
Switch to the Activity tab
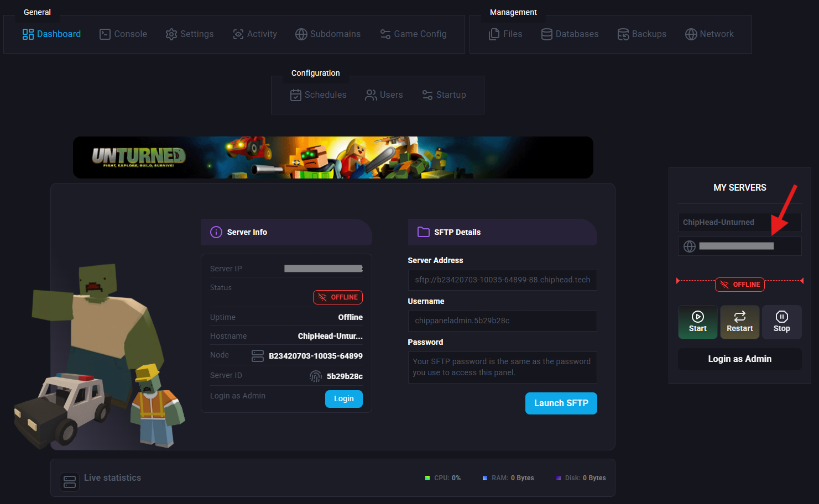point(255,34)
